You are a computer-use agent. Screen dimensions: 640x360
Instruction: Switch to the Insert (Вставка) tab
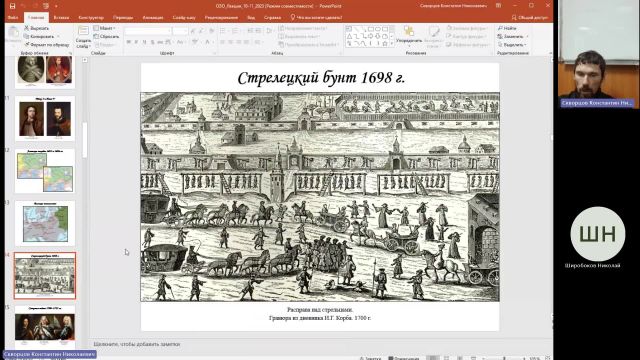tap(61, 18)
